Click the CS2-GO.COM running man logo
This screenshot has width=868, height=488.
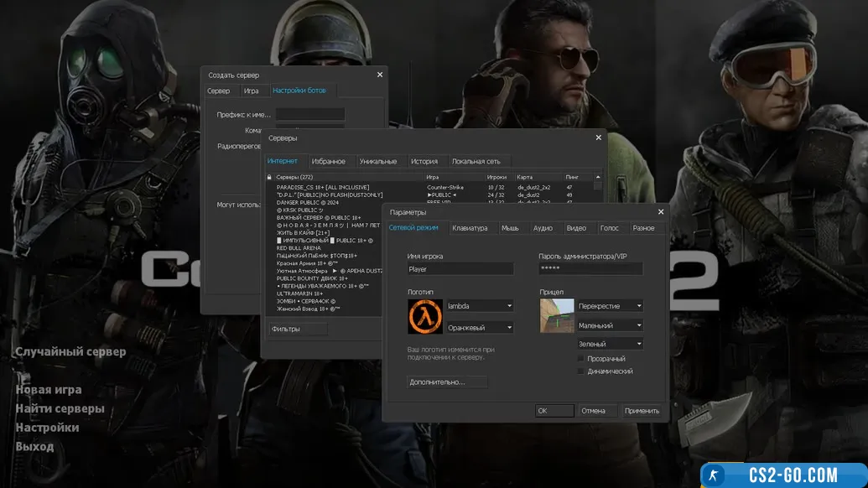tap(715, 475)
